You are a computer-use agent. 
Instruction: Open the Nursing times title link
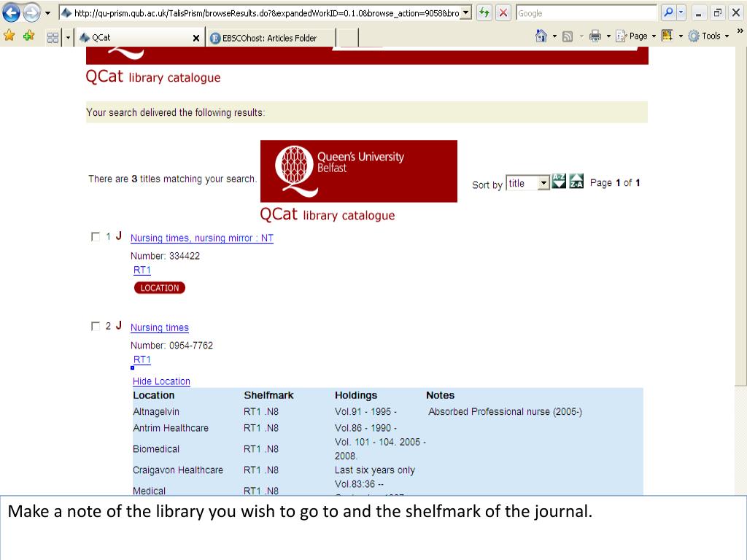[160, 327]
